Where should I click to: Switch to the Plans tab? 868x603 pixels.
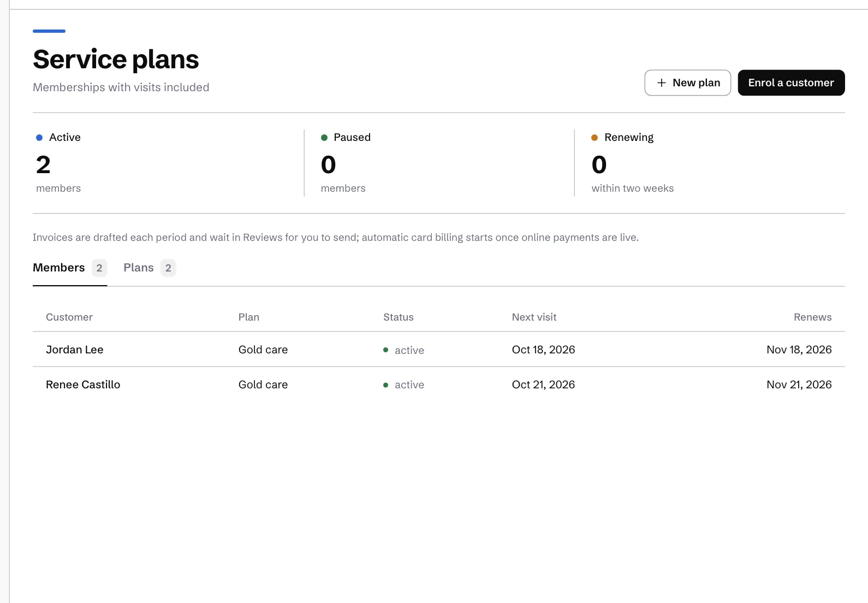(x=149, y=268)
